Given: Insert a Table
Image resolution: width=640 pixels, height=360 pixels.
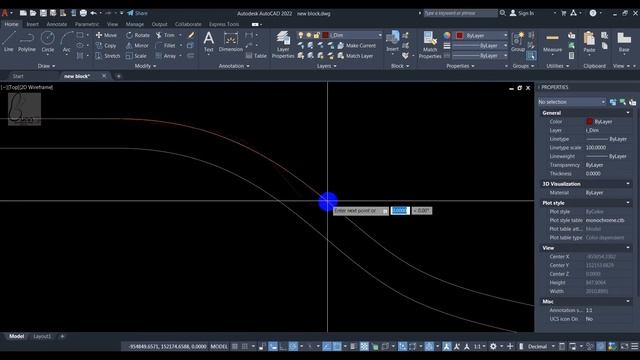Looking at the screenshot, I should tap(256, 56).
